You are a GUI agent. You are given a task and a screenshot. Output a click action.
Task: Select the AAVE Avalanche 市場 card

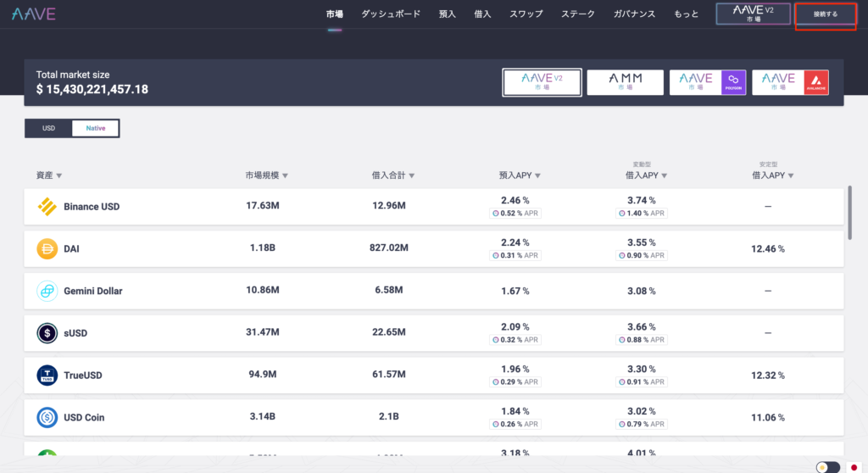(791, 82)
